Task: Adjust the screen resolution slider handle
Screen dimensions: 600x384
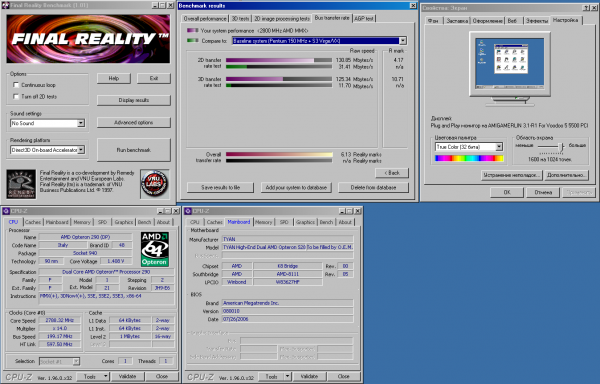Action: click(561, 146)
